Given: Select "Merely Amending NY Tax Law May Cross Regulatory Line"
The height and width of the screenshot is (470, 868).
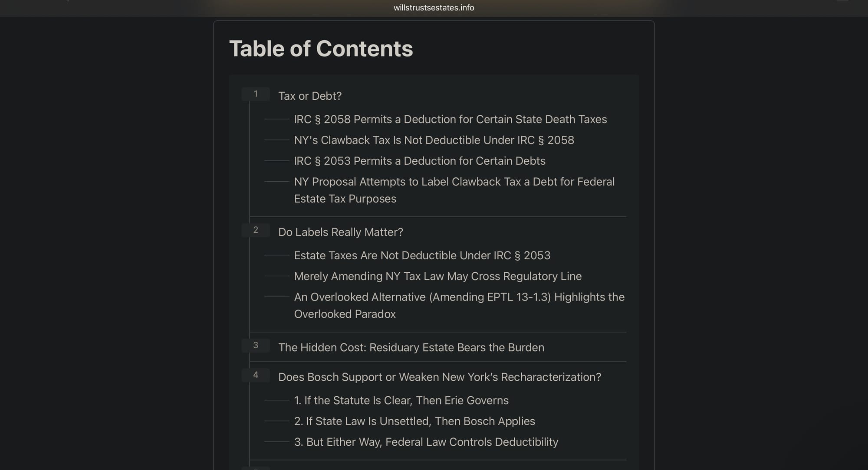Looking at the screenshot, I should tap(438, 276).
